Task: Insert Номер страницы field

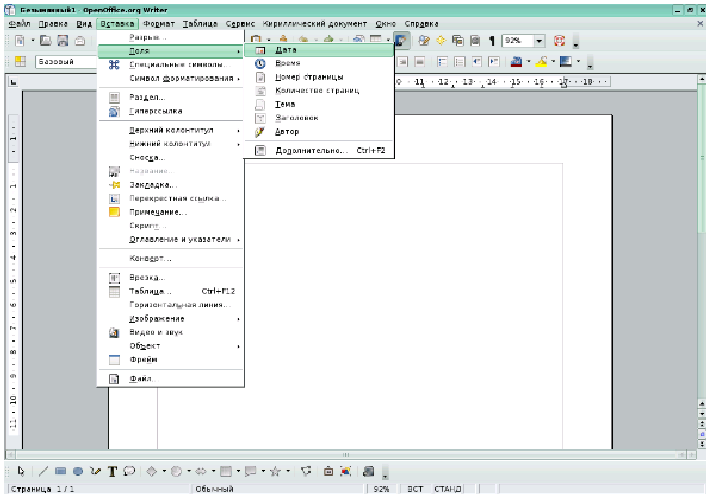Action: click(319, 77)
